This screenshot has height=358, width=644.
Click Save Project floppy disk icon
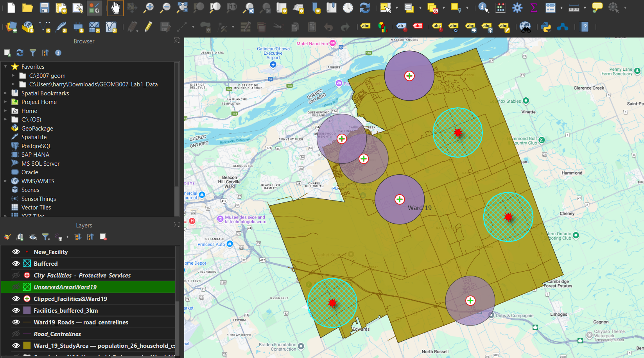tap(45, 8)
